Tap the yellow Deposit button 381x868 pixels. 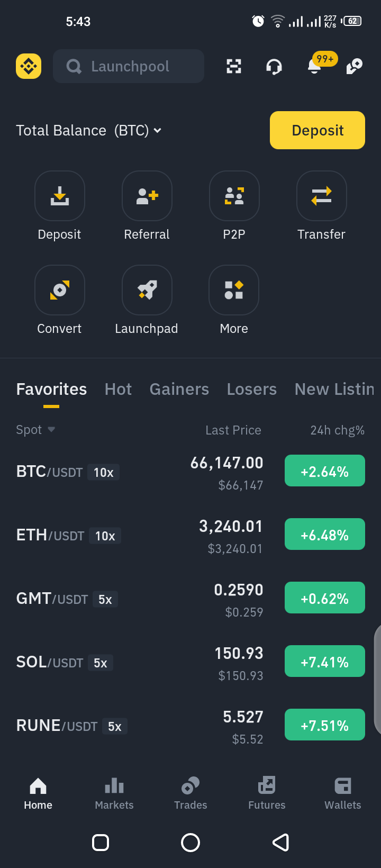(317, 130)
